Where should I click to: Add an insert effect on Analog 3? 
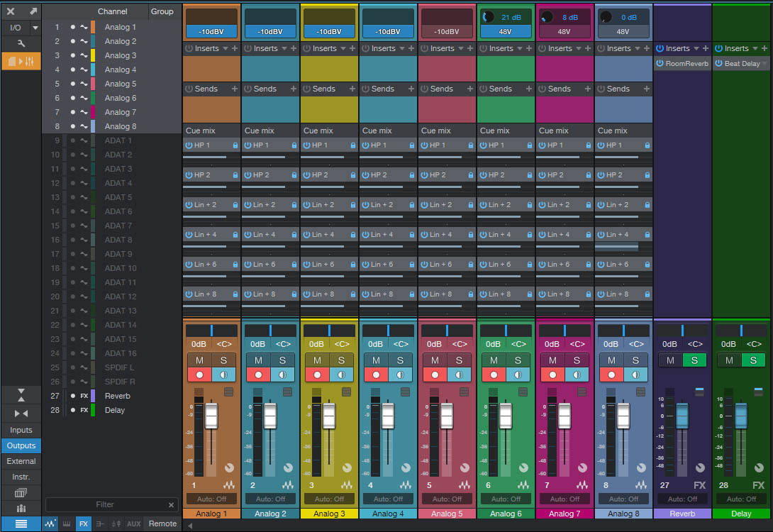coord(352,48)
